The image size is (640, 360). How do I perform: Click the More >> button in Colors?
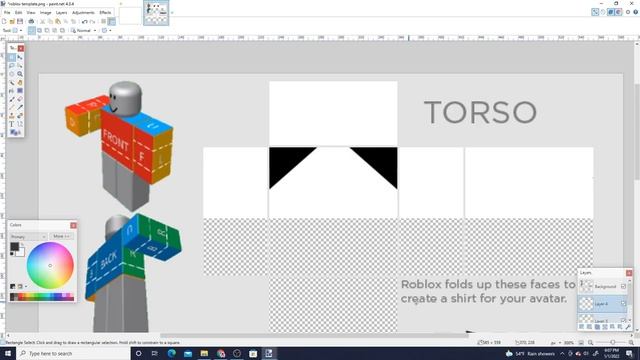tap(62, 236)
